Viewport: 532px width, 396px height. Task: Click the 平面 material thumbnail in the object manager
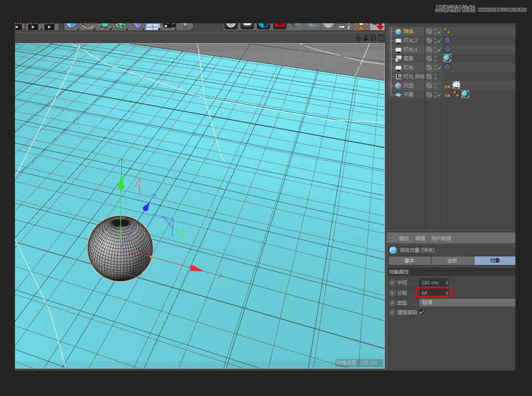465,94
